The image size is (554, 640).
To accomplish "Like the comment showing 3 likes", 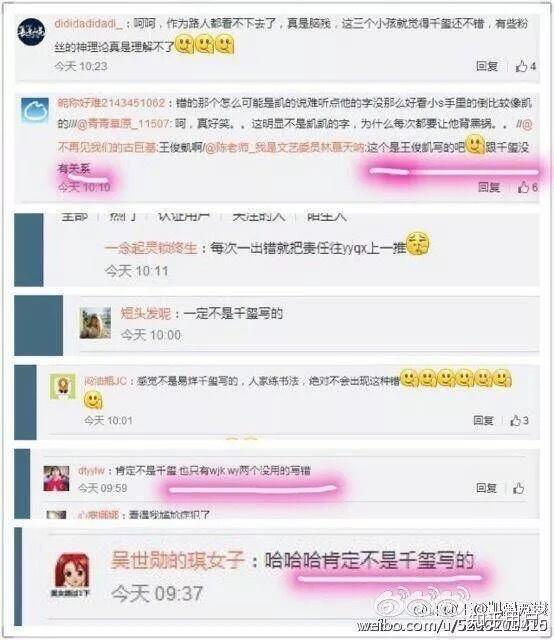I will click(519, 420).
